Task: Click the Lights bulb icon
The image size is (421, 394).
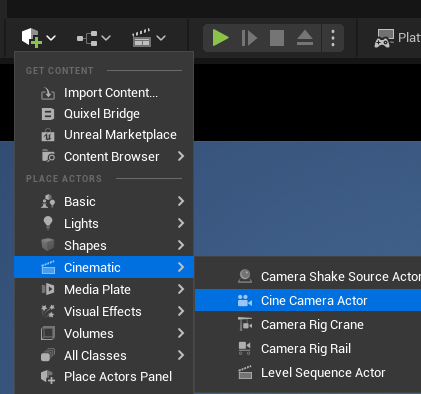Action: point(48,223)
